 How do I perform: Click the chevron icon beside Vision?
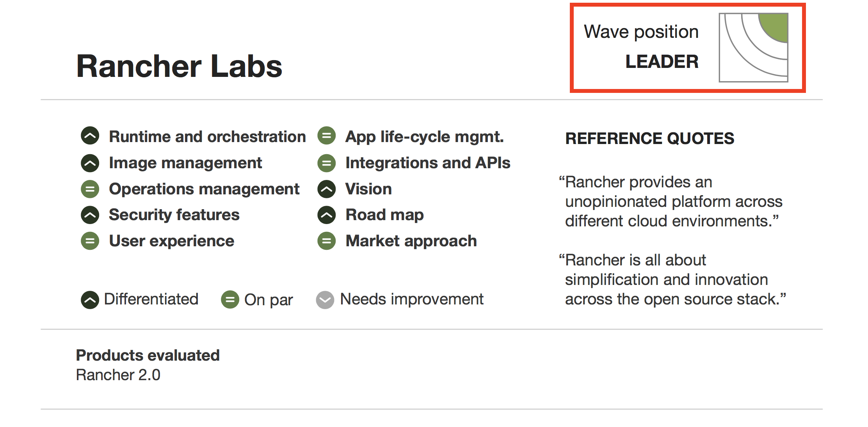(327, 189)
